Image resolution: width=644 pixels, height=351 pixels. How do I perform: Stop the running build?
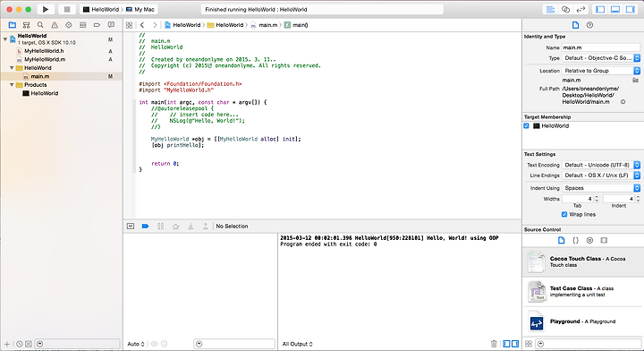67,9
